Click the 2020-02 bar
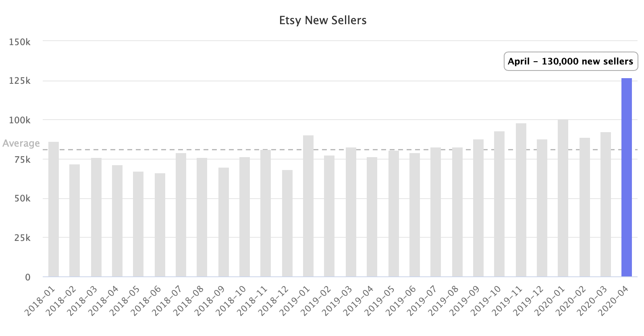The width and height of the screenshot is (644, 336). coord(585,207)
